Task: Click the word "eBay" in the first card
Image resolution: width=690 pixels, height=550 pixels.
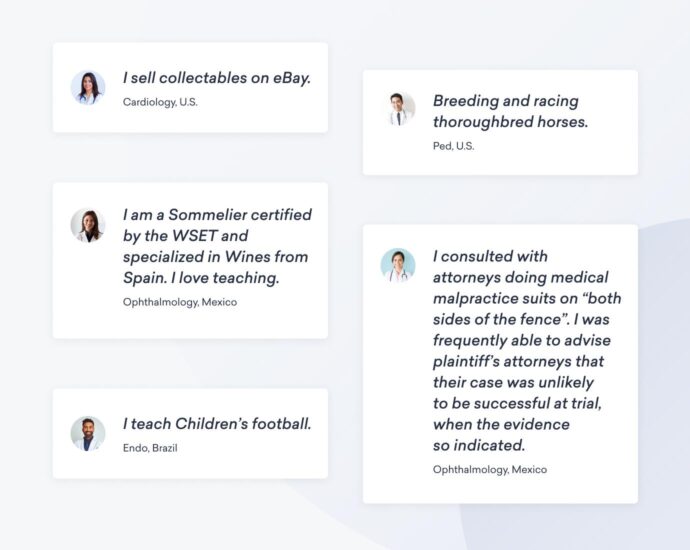Action: click(x=291, y=78)
